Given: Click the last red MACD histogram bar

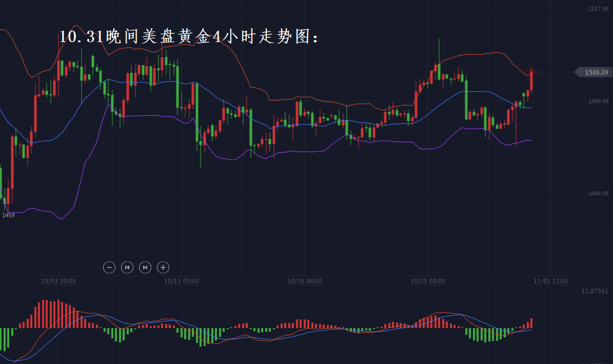Looking at the screenshot, I should [531, 323].
